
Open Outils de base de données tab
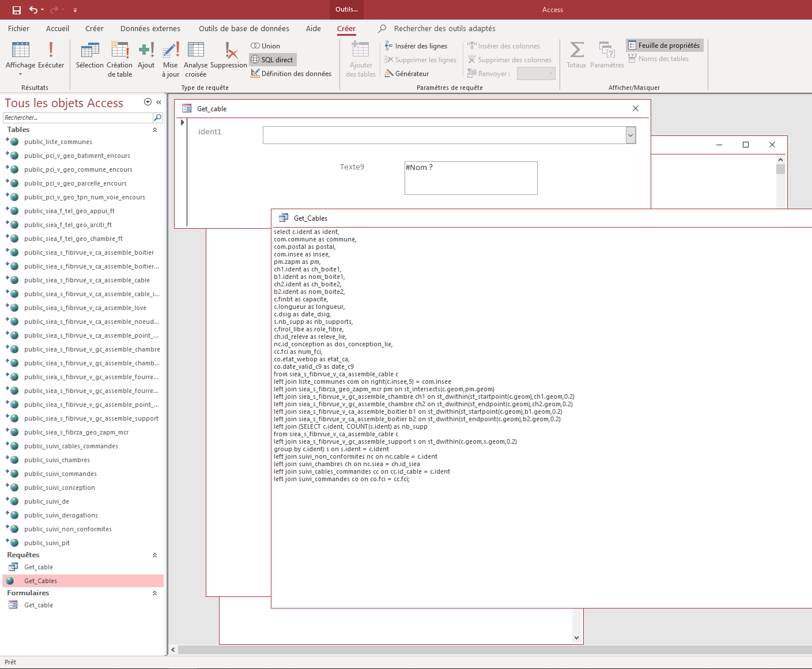(x=244, y=29)
